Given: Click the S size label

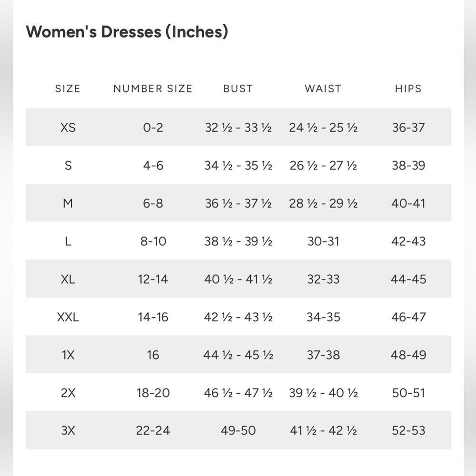Looking at the screenshot, I should pos(68,165).
